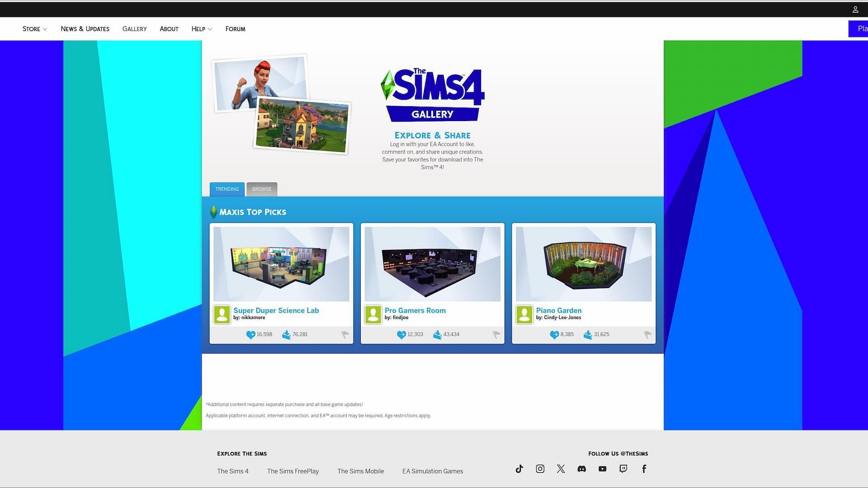Screen dimensions: 868x488
Task: Open The Sims Mobile footer link
Action: pyautogui.click(x=360, y=471)
